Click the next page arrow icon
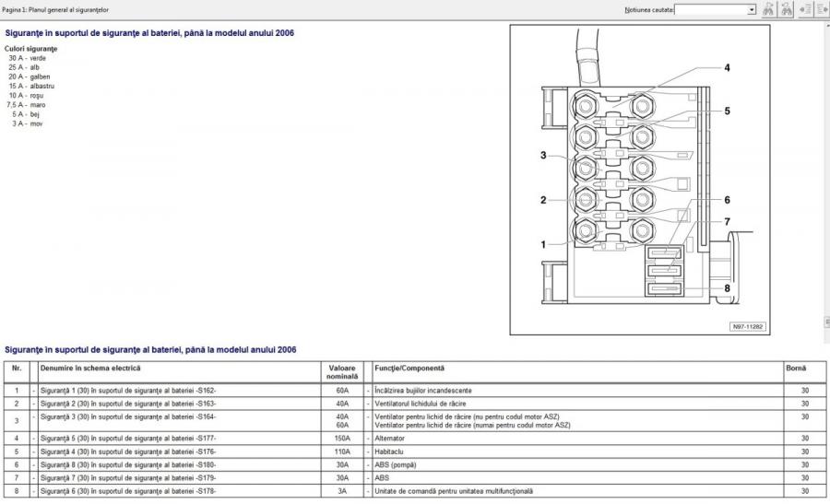The image size is (830, 504). (822, 9)
